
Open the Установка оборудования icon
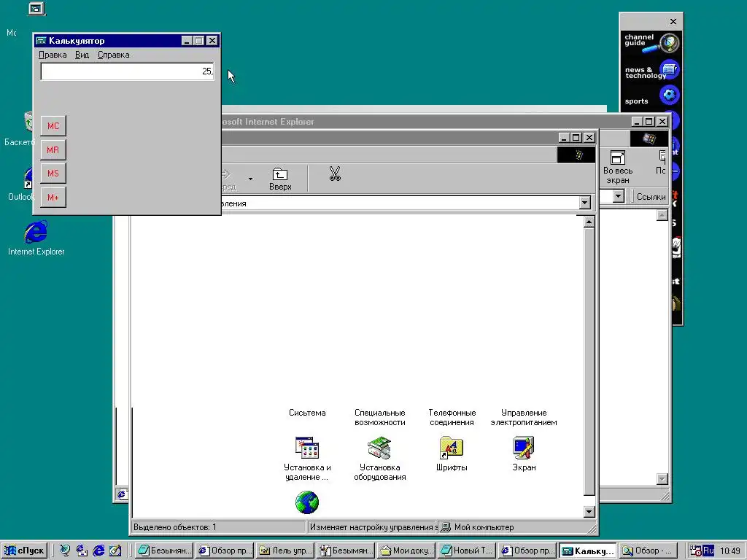(379, 448)
